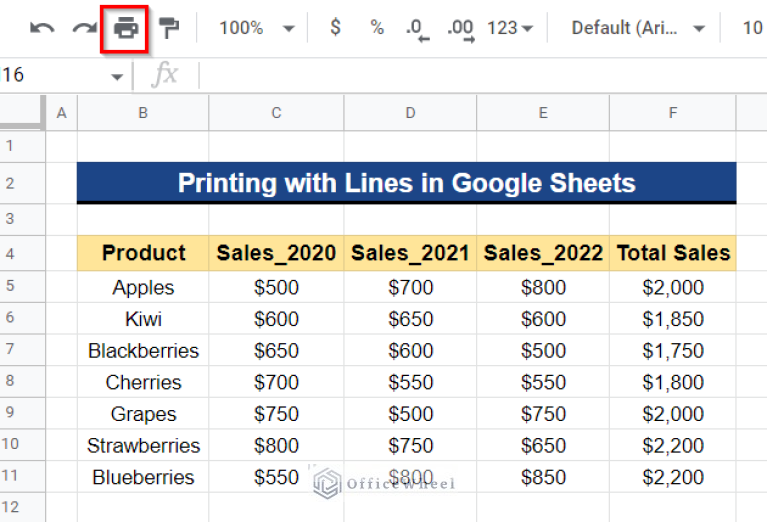Viewport: 767px width, 522px height.
Task: Click the Redo arrow icon
Action: pyautogui.click(x=85, y=28)
